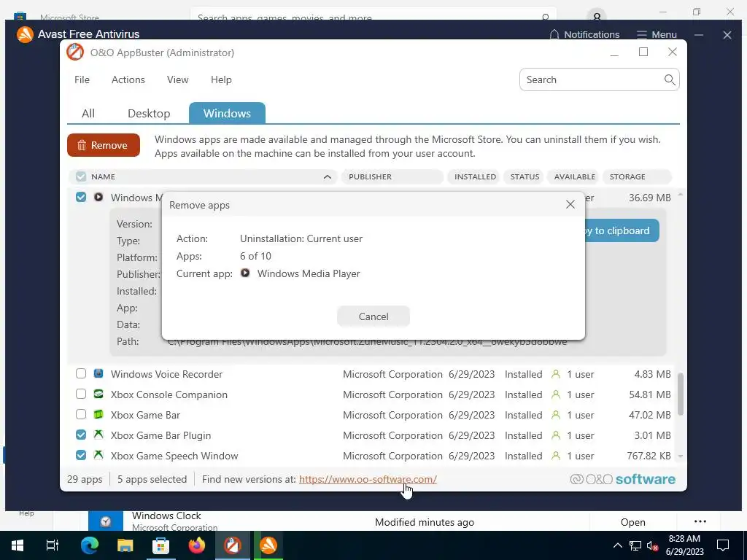This screenshot has height=560, width=747.
Task: Click user icon in Xbox Game Bar Plugin row
Action: click(555, 436)
